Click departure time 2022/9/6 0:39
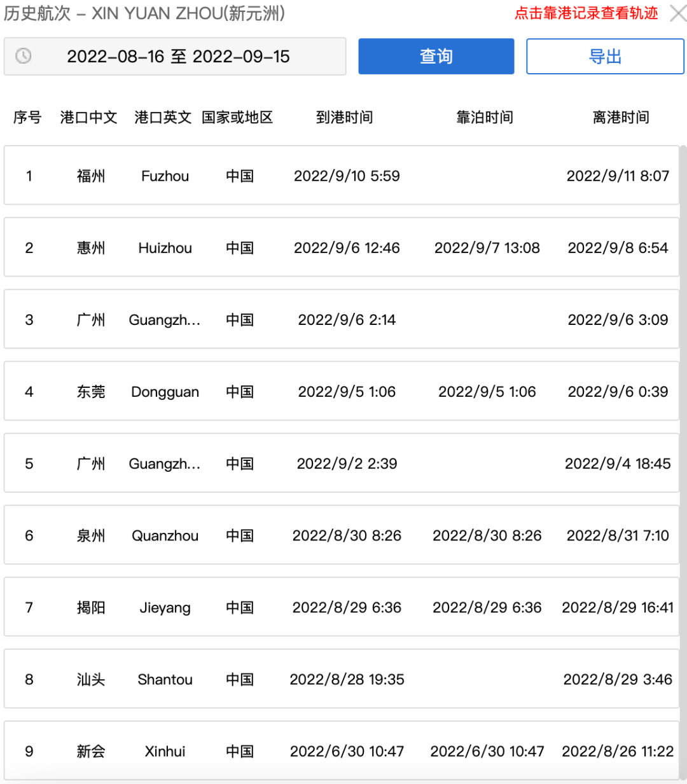 618,392
